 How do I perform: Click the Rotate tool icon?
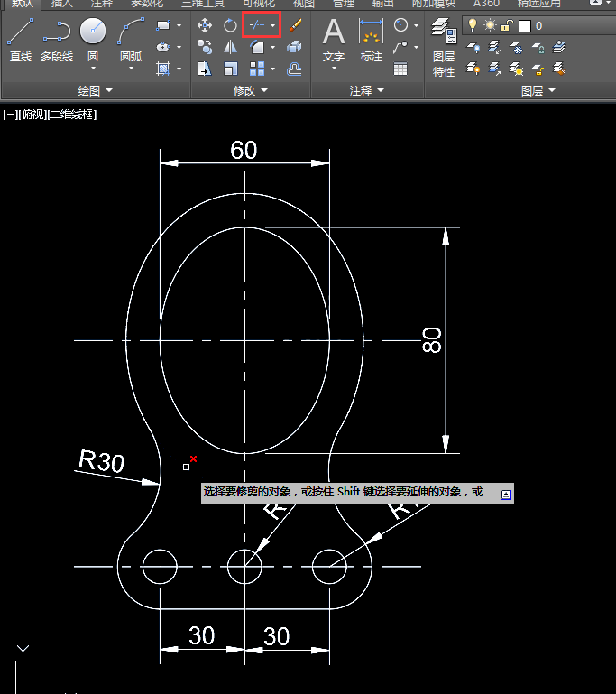click(230, 25)
